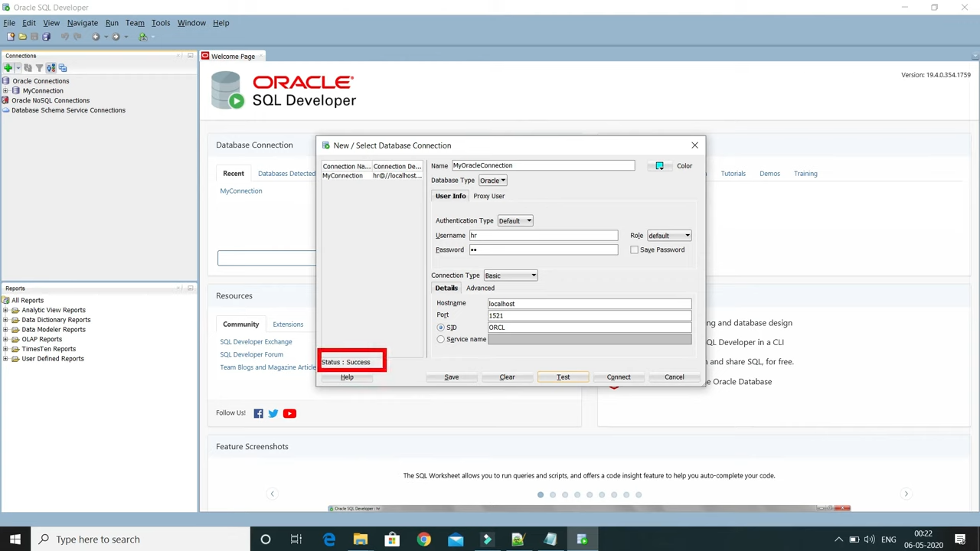Viewport: 980px width, 551px height.
Task: Click the Connect button
Action: (x=618, y=377)
